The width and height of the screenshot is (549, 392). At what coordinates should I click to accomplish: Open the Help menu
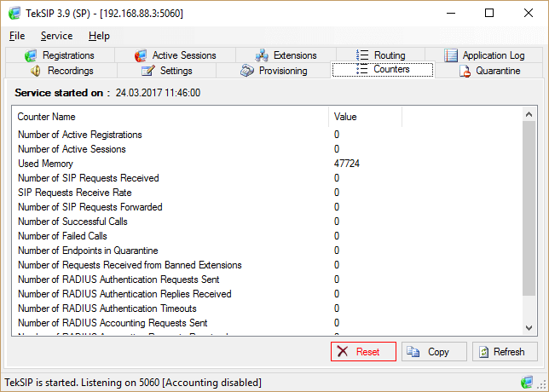click(x=99, y=36)
